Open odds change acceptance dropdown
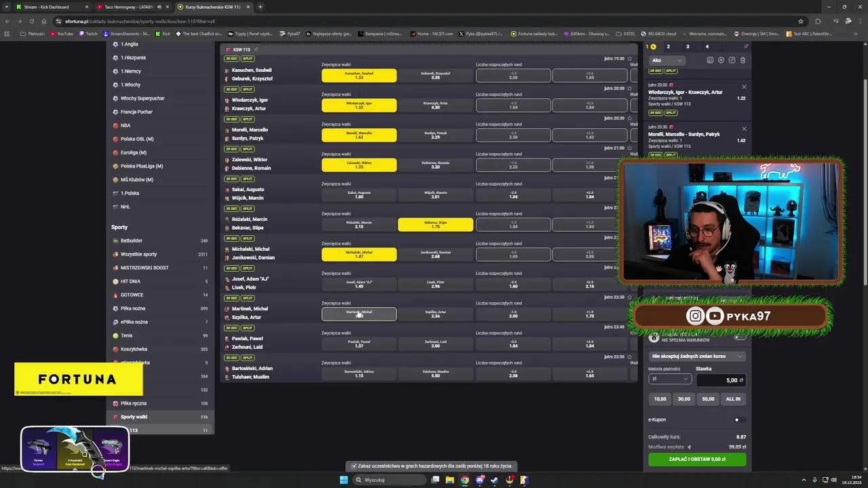Image resolution: width=868 pixels, height=488 pixels. point(696,356)
